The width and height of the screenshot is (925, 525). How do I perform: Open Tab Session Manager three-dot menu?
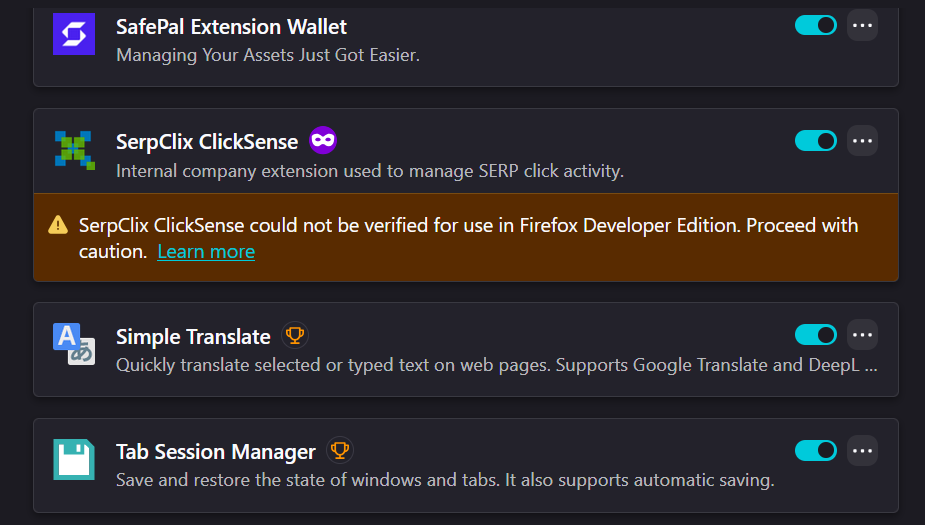pyautogui.click(x=862, y=451)
